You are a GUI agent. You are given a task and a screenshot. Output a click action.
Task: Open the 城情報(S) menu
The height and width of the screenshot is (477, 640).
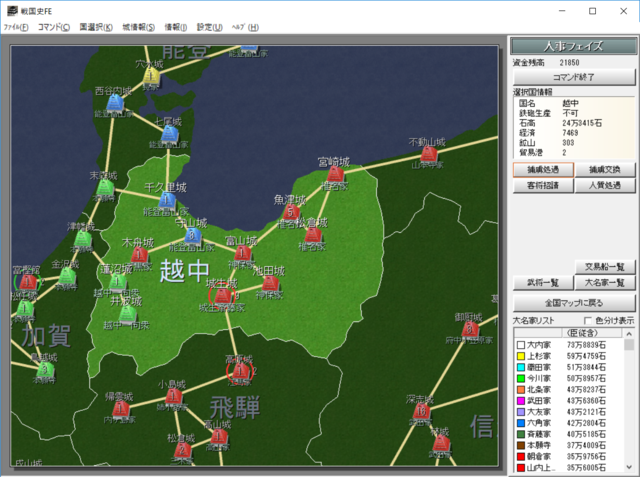pyautogui.click(x=138, y=27)
